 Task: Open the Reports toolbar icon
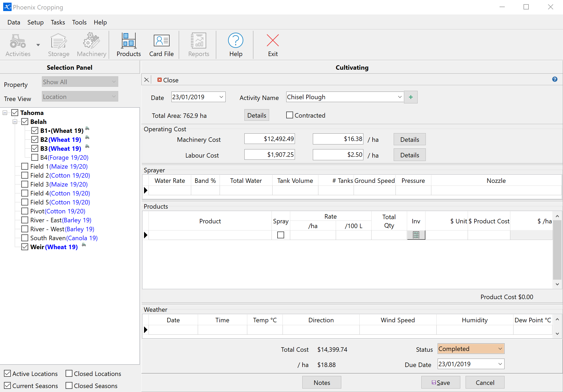pyautogui.click(x=199, y=41)
